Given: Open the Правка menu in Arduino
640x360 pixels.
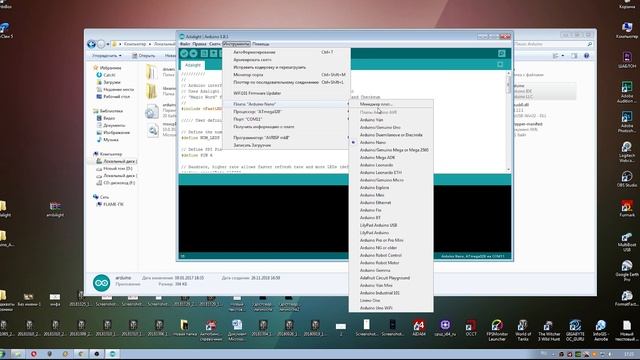Looking at the screenshot, I should point(199,44).
